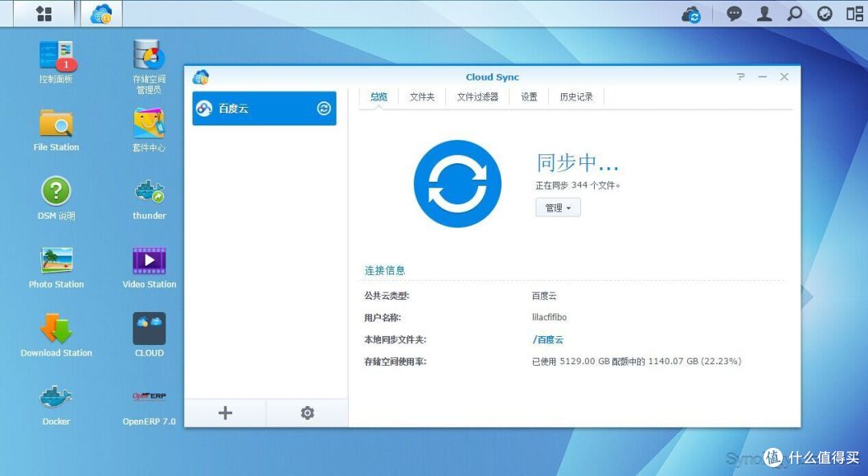Screen dimensions: 868x476
Task: Select Cloud Sync taskbar app icon
Action: (x=101, y=14)
